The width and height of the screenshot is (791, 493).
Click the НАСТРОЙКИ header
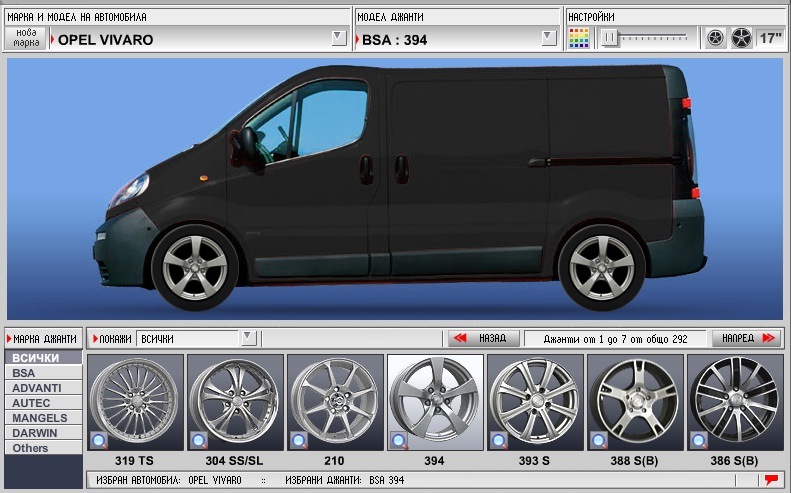[x=591, y=17]
